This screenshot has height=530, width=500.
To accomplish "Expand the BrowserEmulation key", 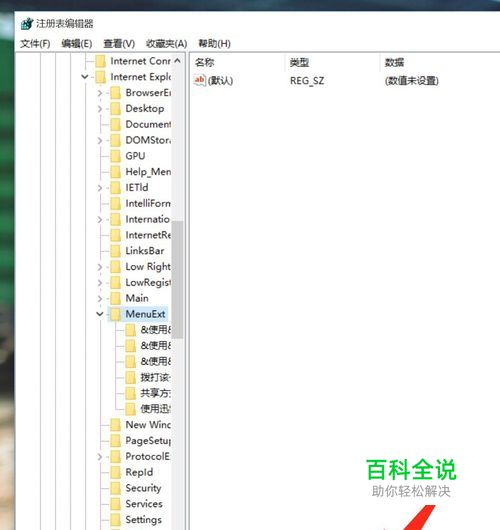I will (100, 93).
